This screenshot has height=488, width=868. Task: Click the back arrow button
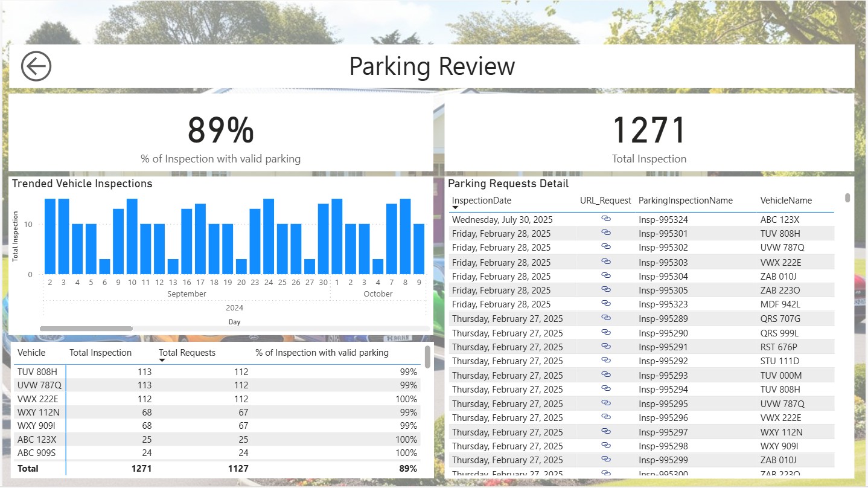36,66
